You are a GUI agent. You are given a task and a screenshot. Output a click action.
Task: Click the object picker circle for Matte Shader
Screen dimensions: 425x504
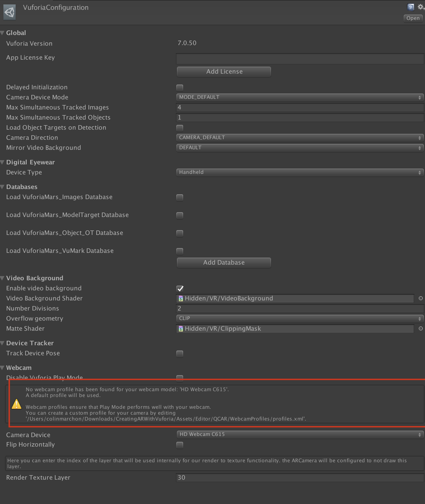click(x=421, y=329)
